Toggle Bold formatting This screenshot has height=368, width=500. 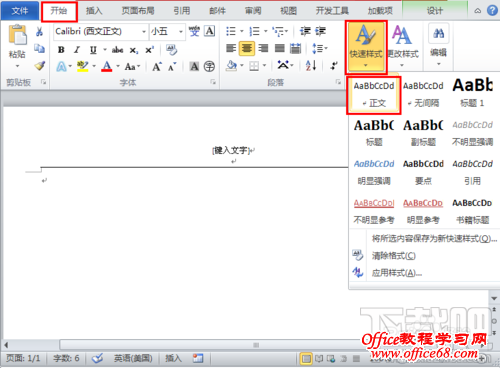pyautogui.click(x=61, y=50)
